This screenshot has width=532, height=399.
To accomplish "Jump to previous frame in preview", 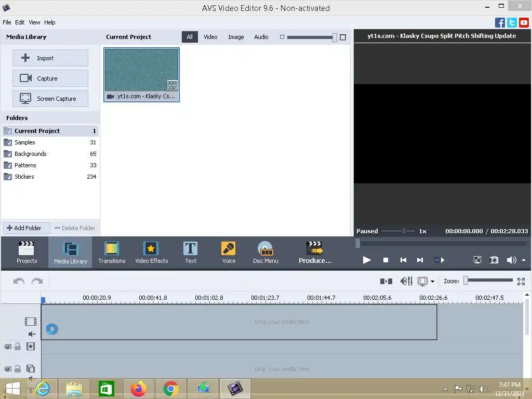I will pos(403,260).
